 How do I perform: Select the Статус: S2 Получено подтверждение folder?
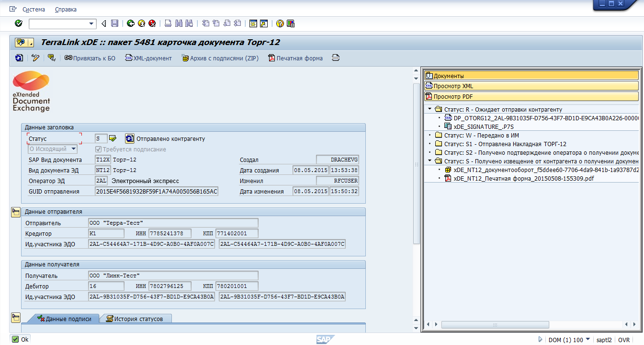542,152
